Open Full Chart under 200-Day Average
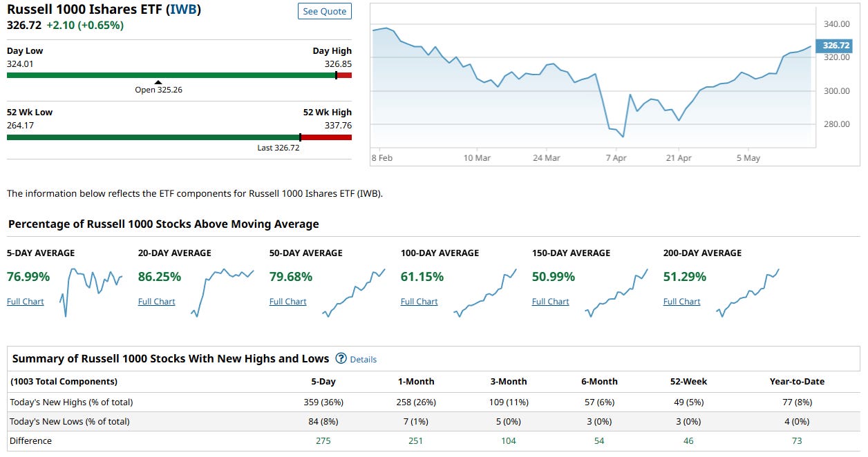Image resolution: width=868 pixels, height=457 pixels. pyautogui.click(x=682, y=302)
